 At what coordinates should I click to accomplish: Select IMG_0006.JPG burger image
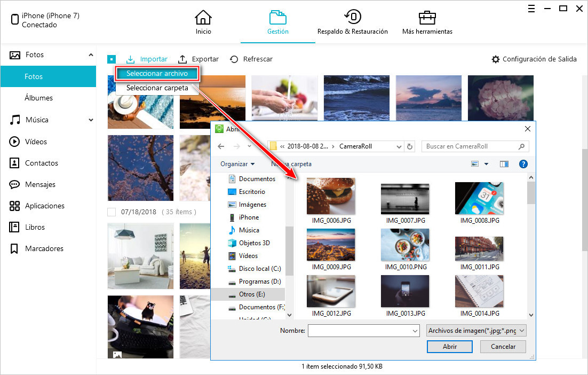(331, 201)
